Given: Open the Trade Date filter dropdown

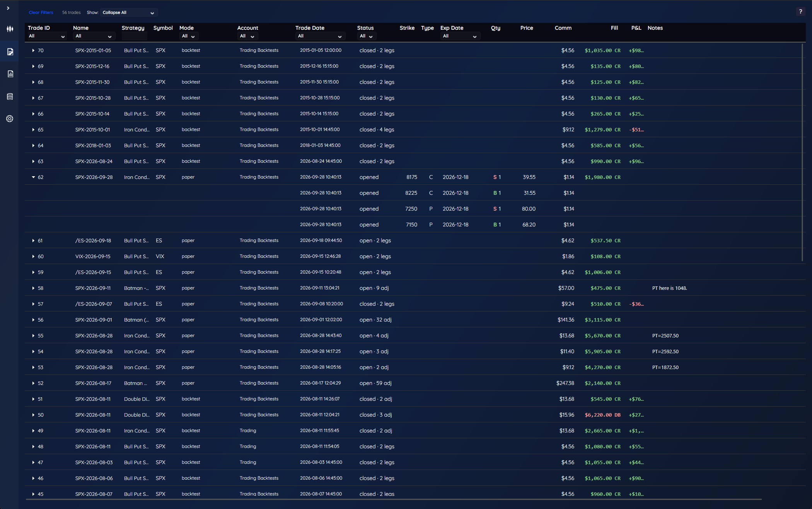Looking at the screenshot, I should tap(320, 36).
